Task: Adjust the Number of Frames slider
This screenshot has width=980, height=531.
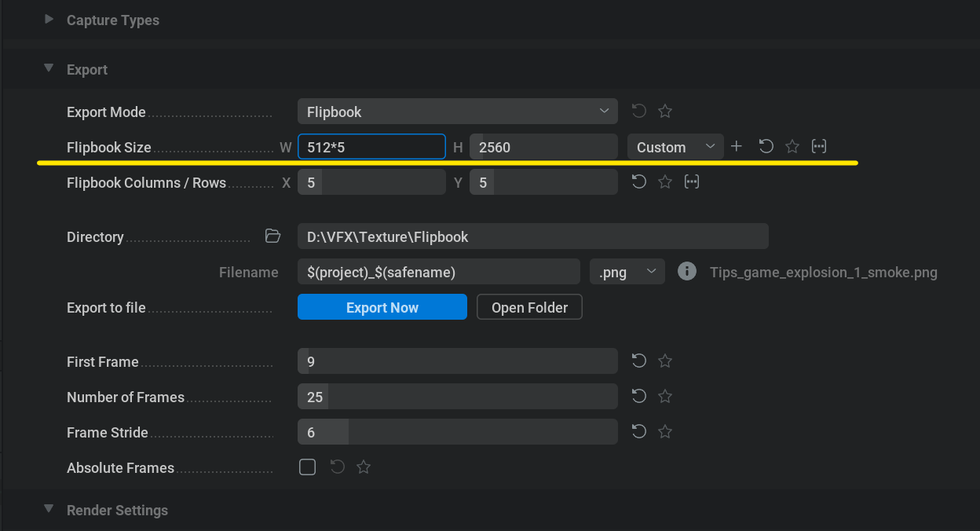Action: [x=457, y=397]
